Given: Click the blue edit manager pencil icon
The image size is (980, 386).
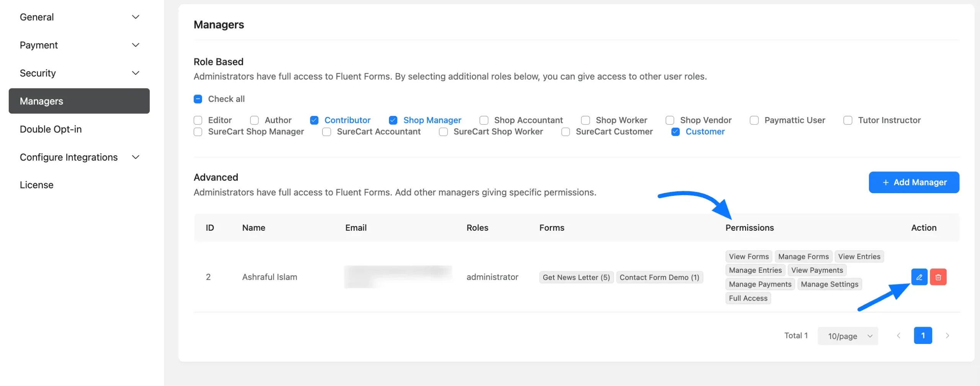Looking at the screenshot, I should (919, 277).
